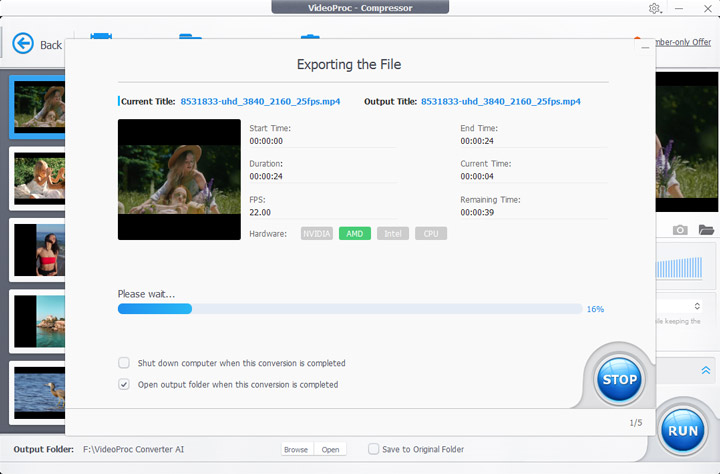Uncheck open output folder when completed

click(x=124, y=384)
